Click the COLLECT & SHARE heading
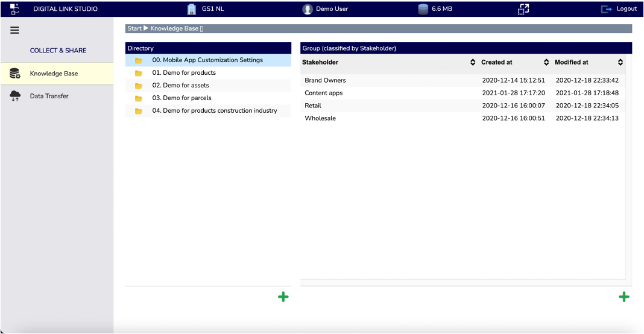This screenshot has height=334, width=644. [x=58, y=51]
